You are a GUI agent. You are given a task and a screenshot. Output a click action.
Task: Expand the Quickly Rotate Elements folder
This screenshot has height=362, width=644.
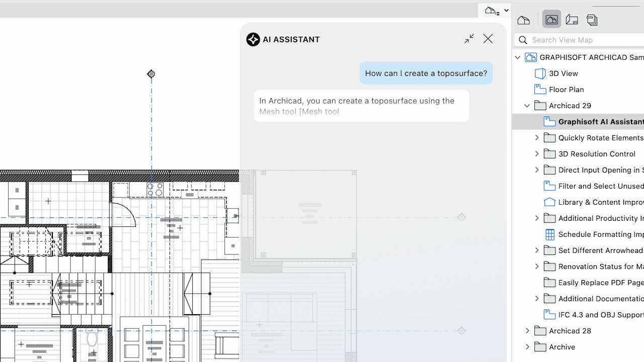(537, 138)
